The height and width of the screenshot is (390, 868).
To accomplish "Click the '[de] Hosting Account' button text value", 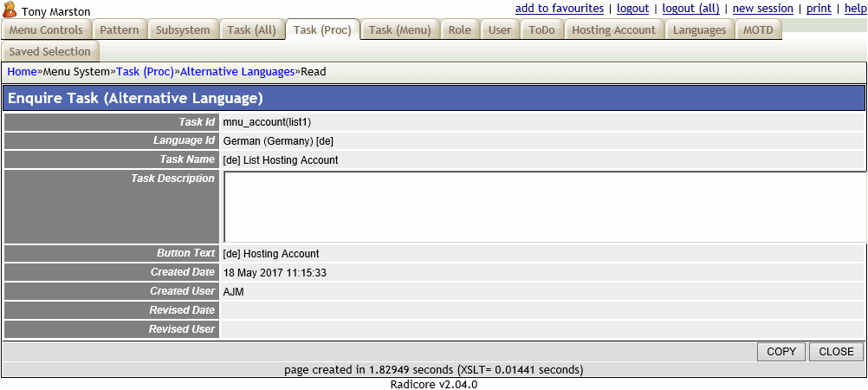I will point(271,254).
